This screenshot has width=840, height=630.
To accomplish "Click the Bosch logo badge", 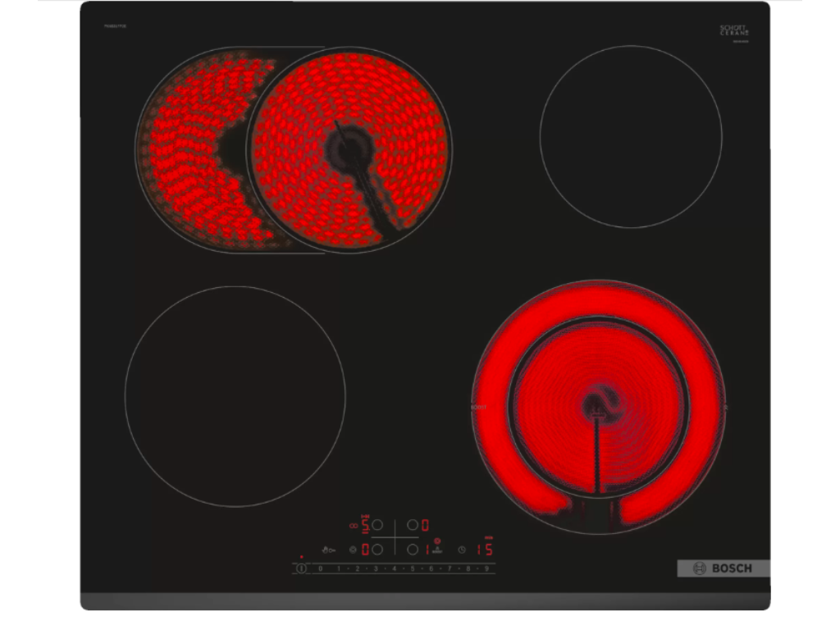I will [723, 568].
